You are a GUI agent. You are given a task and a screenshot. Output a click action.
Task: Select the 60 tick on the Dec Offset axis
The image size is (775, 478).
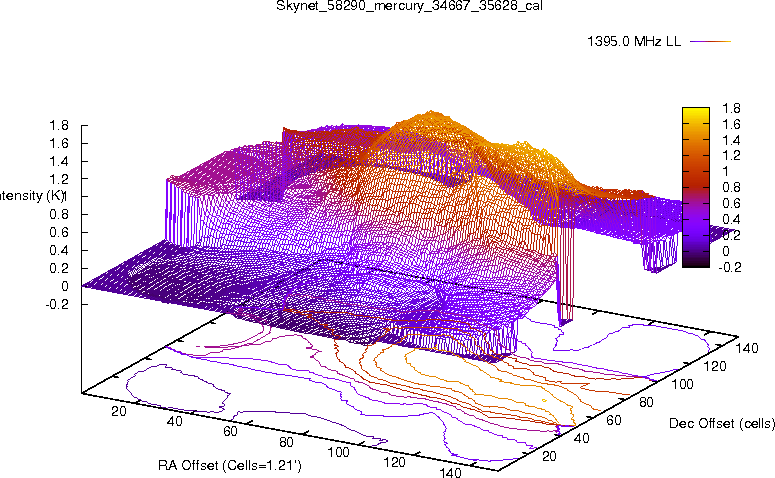[x=614, y=420]
